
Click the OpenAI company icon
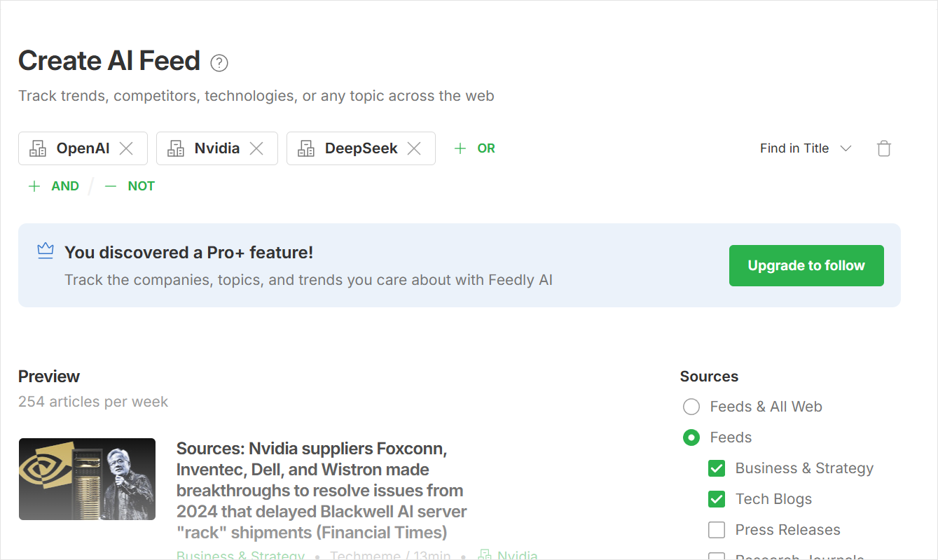point(38,148)
